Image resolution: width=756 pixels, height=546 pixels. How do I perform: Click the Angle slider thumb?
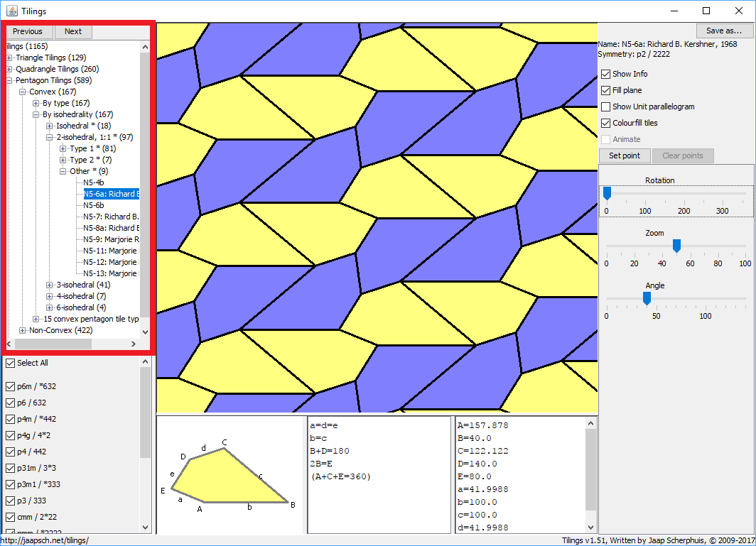pos(647,299)
